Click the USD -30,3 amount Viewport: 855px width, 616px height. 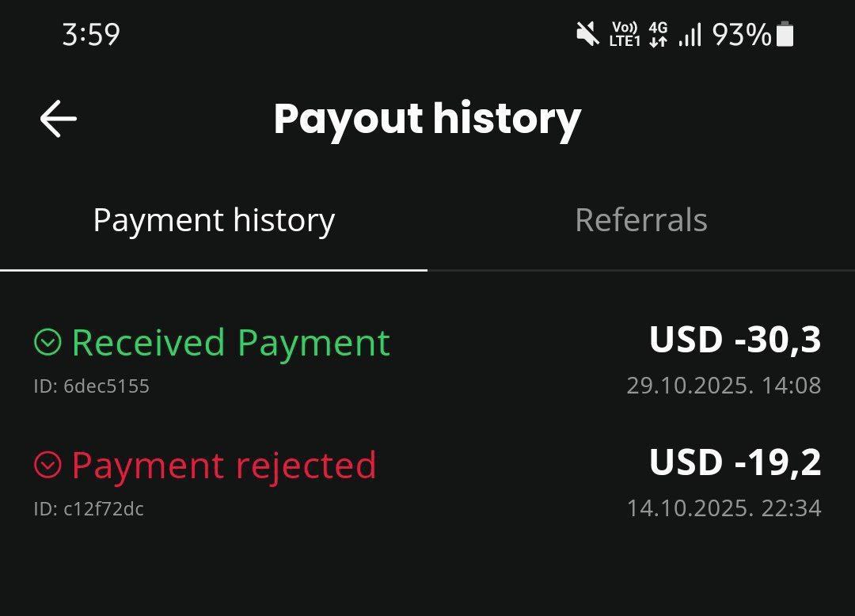point(735,340)
